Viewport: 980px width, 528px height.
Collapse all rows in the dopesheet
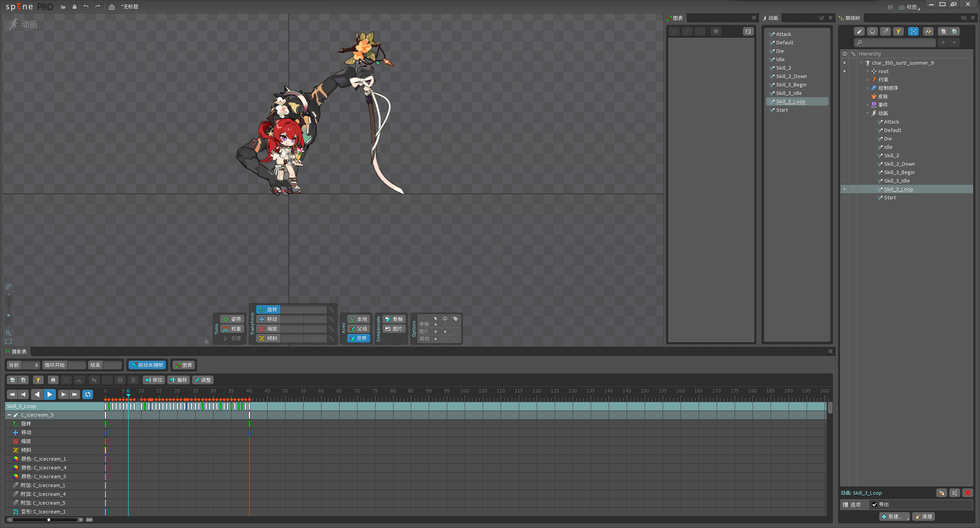tap(13, 380)
